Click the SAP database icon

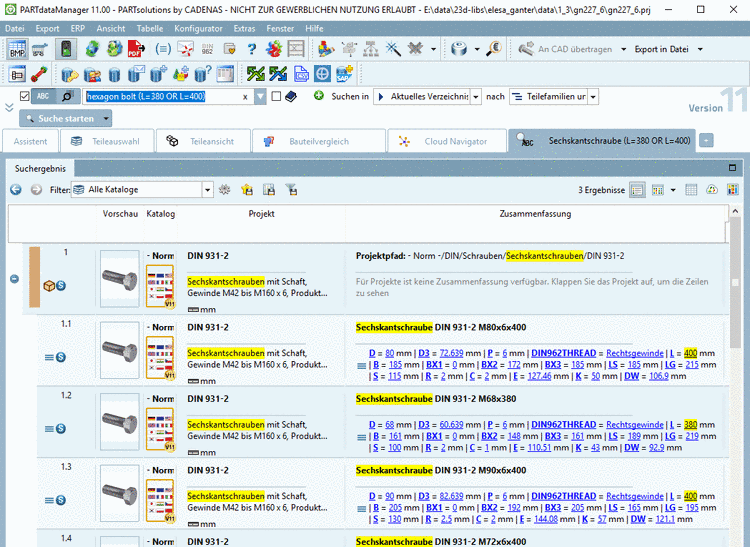pyautogui.click(x=344, y=74)
